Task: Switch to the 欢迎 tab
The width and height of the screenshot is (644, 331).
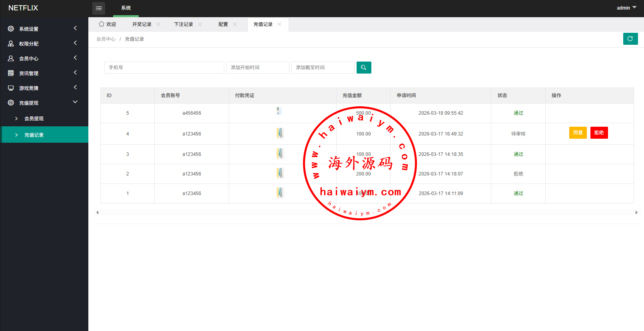Action: click(x=108, y=24)
